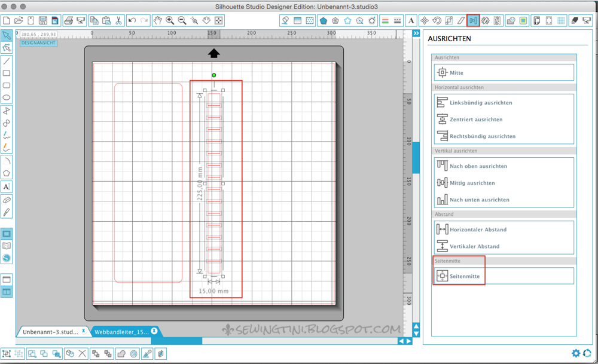This screenshot has width=598, height=364.
Task: Open the grid settings icon
Action: click(561, 20)
